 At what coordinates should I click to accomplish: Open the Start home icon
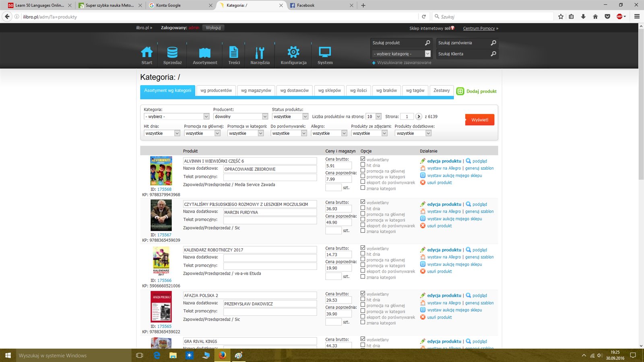pos(147,53)
